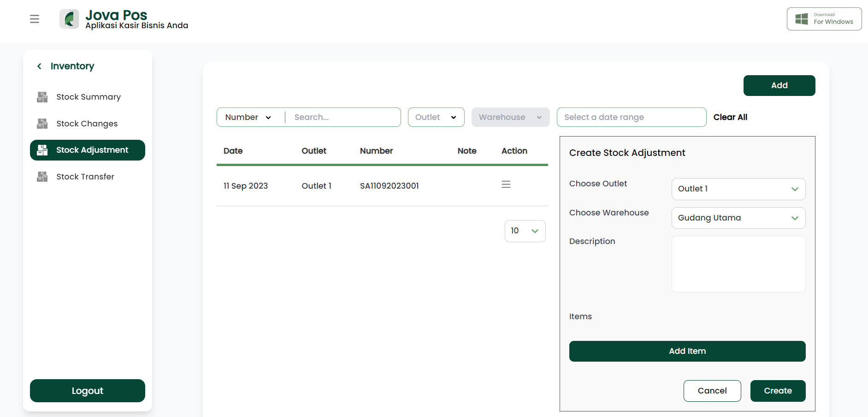Click the Stock Changes boxes icon
868x417 pixels.
(42, 124)
